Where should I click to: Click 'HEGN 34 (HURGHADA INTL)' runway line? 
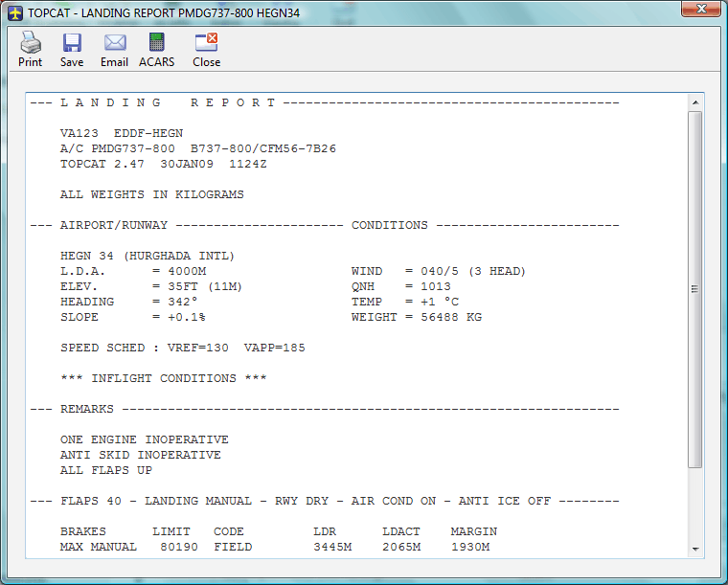click(x=148, y=256)
